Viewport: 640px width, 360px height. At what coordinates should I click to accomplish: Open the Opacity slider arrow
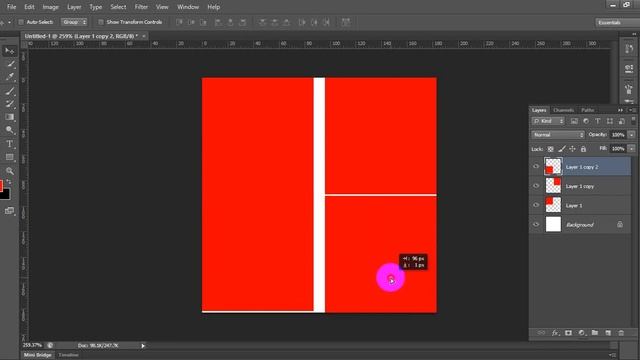631,135
